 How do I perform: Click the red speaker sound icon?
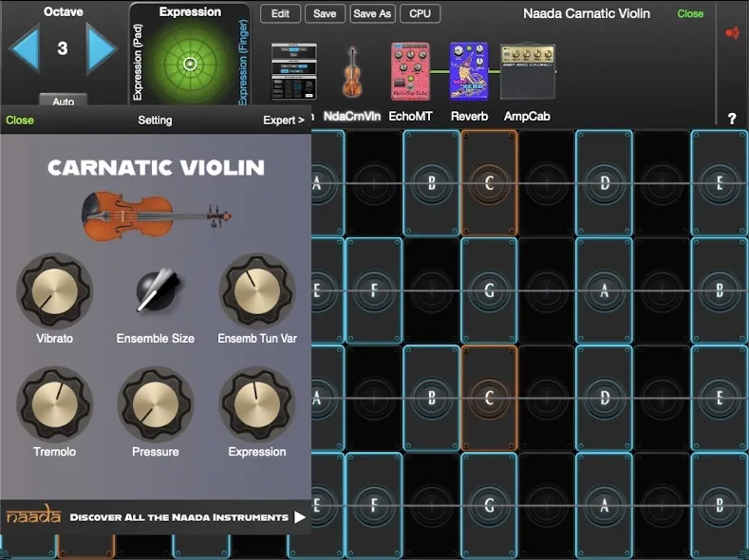(732, 33)
